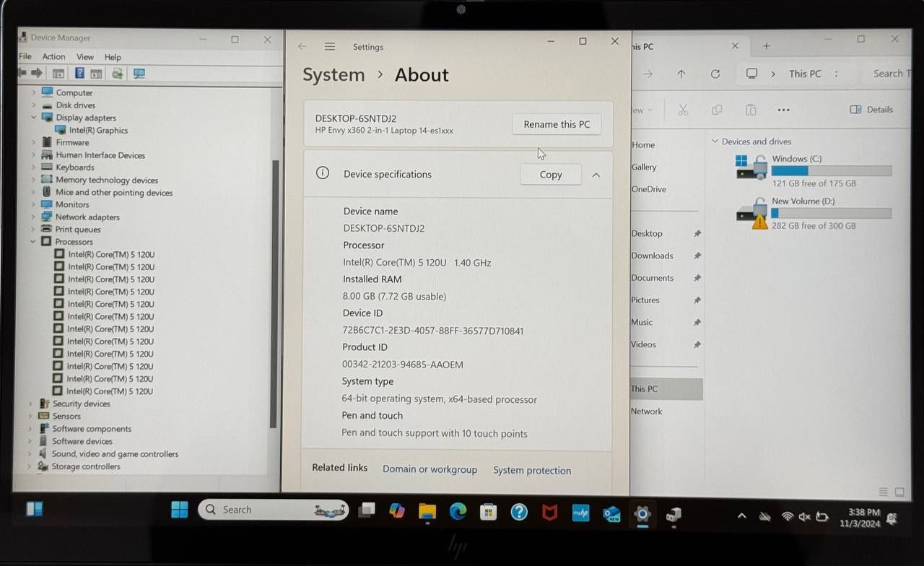Image resolution: width=924 pixels, height=566 pixels.
Task: Expand the Network adapters node
Action: 33,217
